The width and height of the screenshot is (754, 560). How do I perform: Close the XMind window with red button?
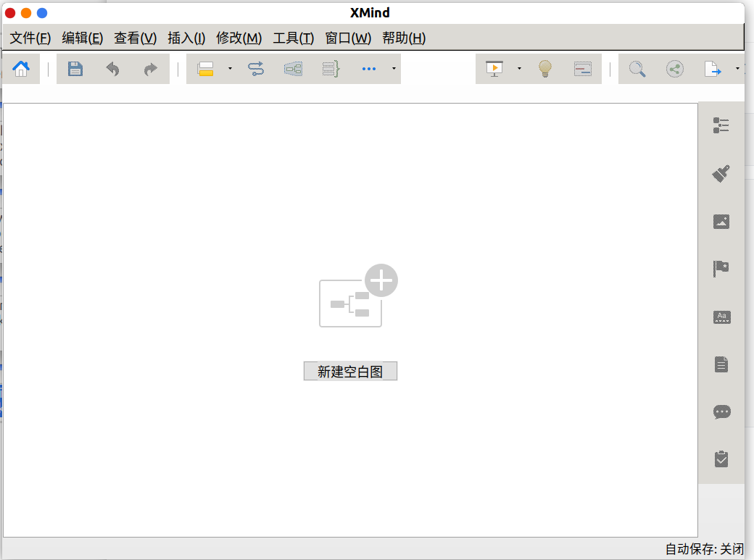tap(10, 13)
